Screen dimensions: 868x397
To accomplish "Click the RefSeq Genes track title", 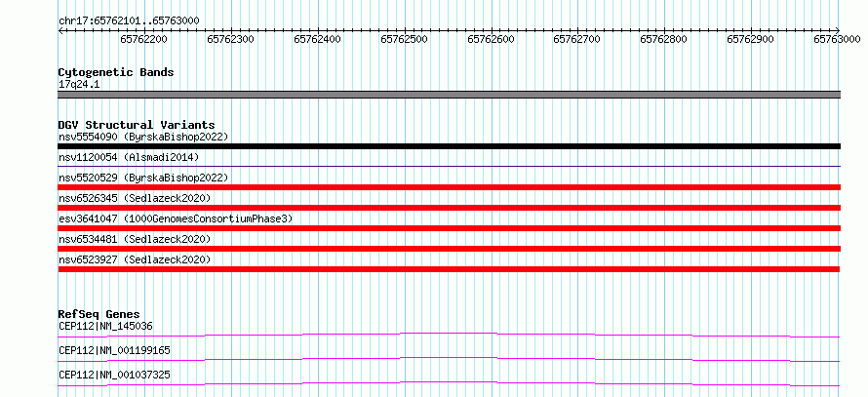I will (99, 314).
